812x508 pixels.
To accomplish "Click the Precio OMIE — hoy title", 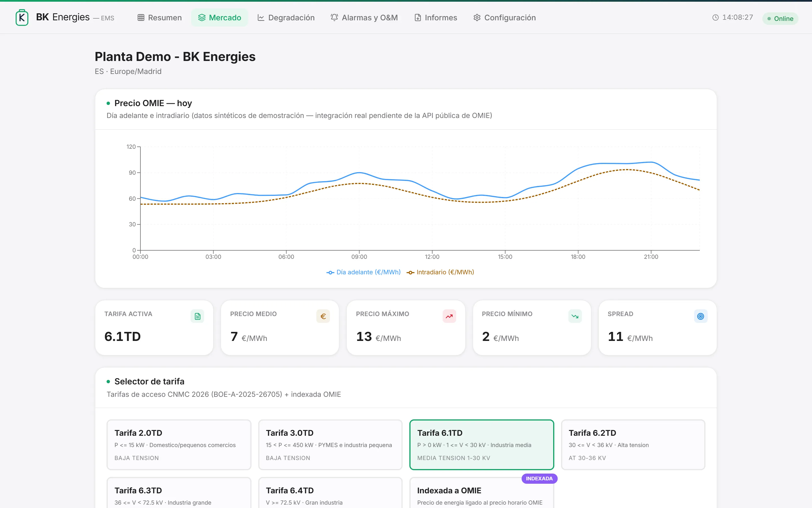I will click(153, 103).
